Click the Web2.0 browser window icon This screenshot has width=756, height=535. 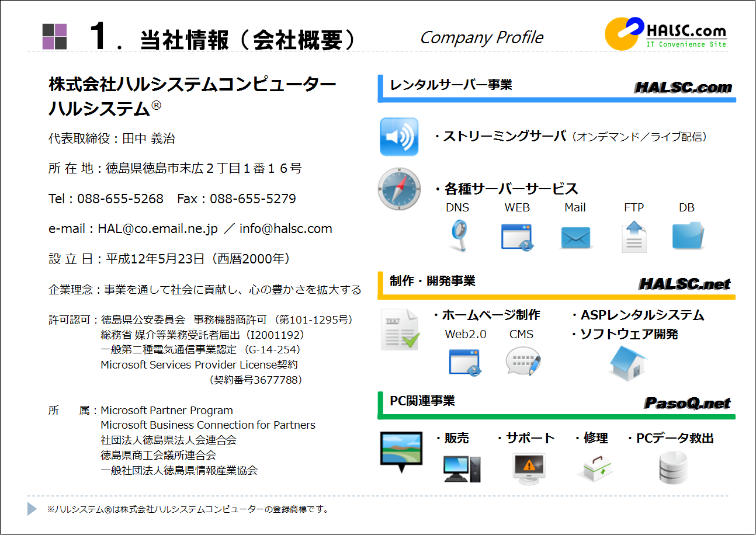tap(465, 362)
